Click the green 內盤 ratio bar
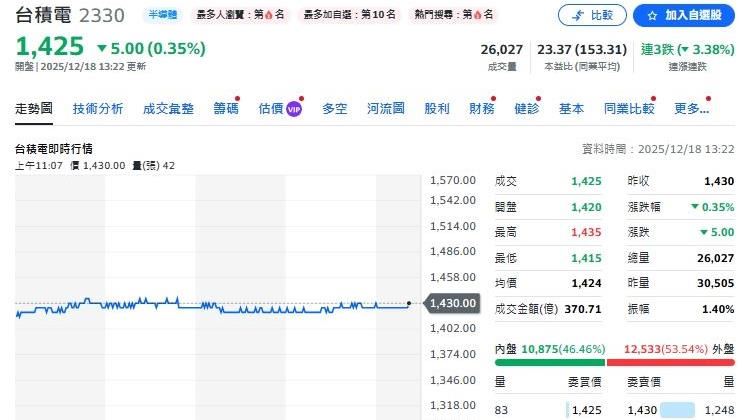The width and height of the screenshot is (746, 420). coord(550,362)
